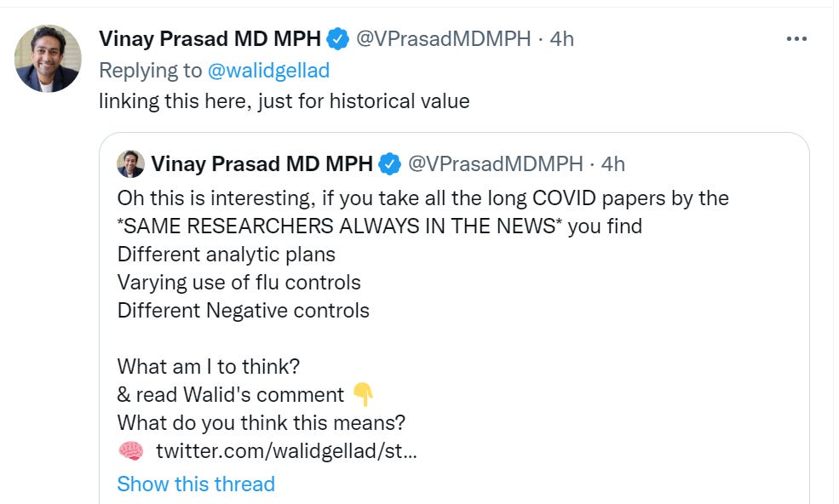839x504 pixels.
Task: Click the 'Varying use of flu controls' line
Action: (238, 282)
